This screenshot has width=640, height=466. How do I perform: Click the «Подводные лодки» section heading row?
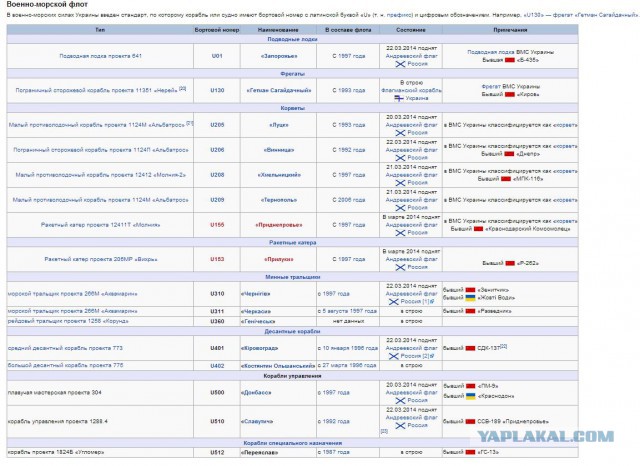click(x=292, y=39)
